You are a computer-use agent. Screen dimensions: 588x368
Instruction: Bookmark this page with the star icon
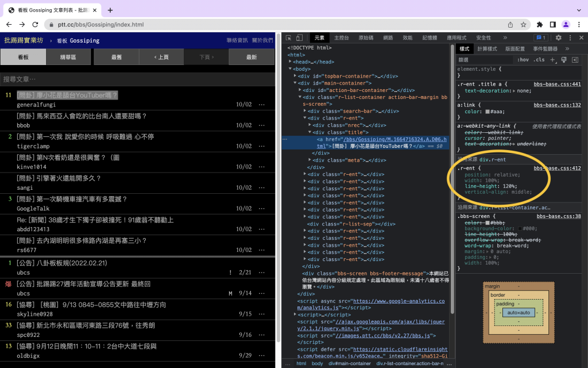click(524, 24)
